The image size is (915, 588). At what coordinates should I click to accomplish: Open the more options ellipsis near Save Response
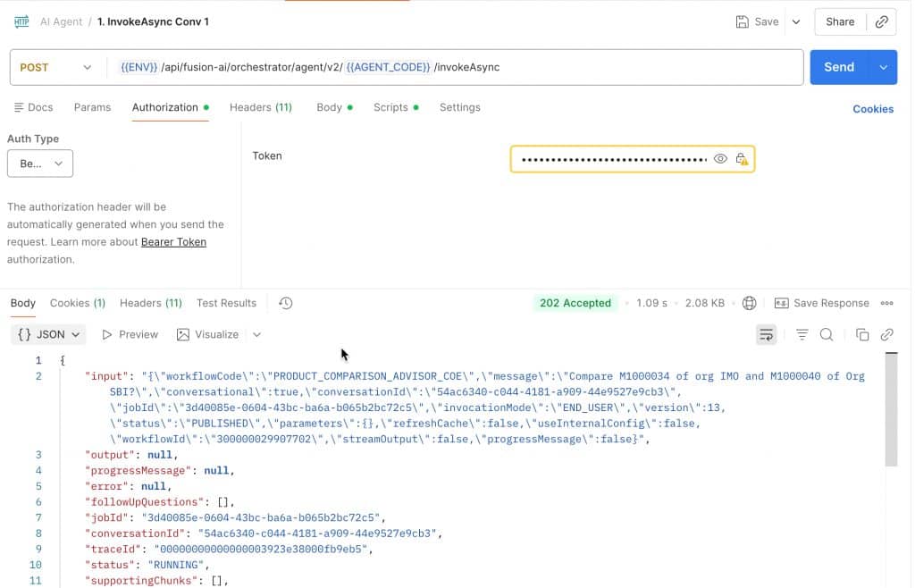pyautogui.click(x=887, y=303)
